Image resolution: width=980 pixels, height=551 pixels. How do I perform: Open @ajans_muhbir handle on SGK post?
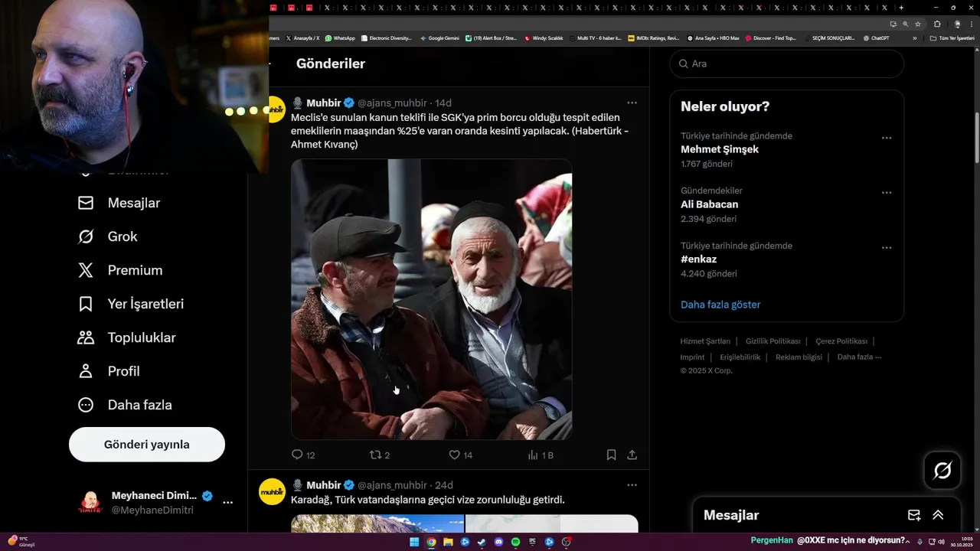(392, 103)
